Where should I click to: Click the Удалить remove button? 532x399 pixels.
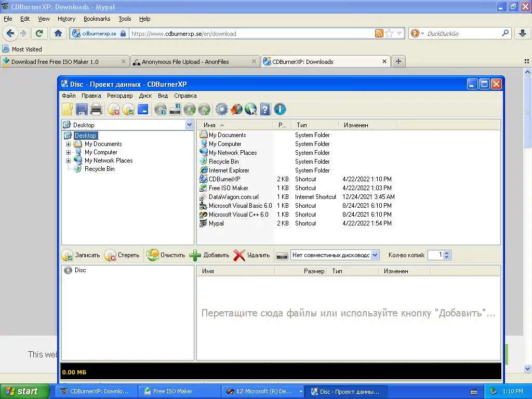point(252,255)
